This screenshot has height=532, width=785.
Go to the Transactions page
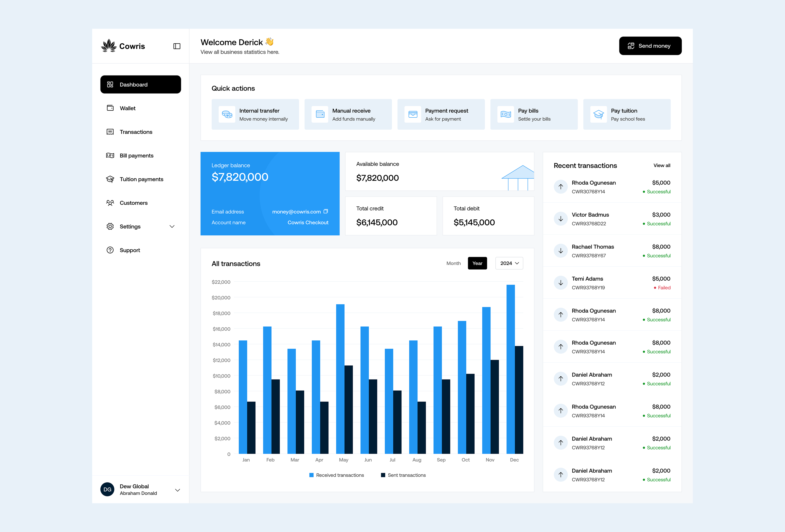(140, 132)
